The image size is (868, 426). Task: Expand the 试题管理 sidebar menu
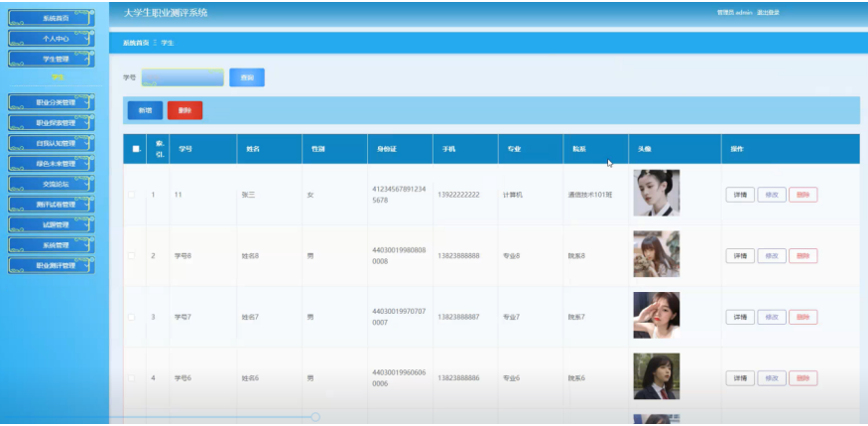(x=51, y=224)
